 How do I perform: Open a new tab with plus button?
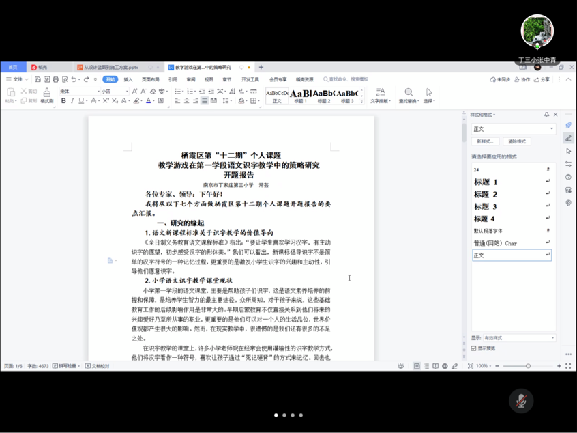point(261,67)
